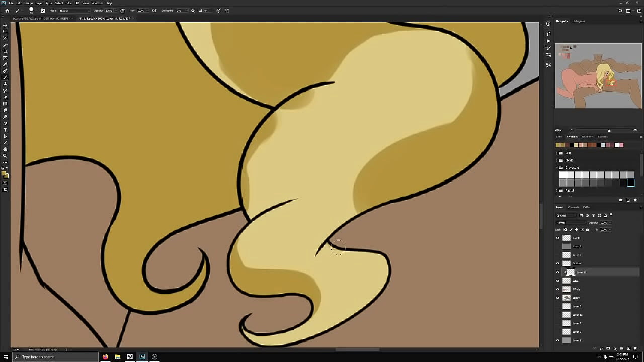
Task: Hide the Outline layer
Action: [557, 263]
